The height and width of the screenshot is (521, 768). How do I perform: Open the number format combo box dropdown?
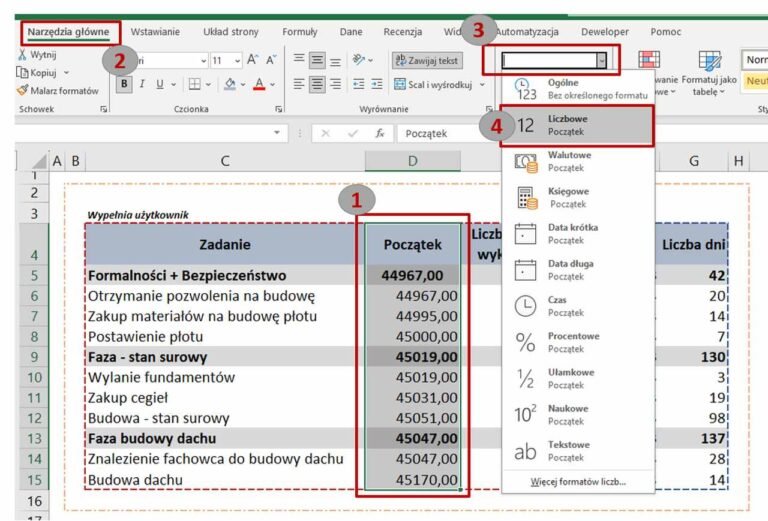(601, 61)
